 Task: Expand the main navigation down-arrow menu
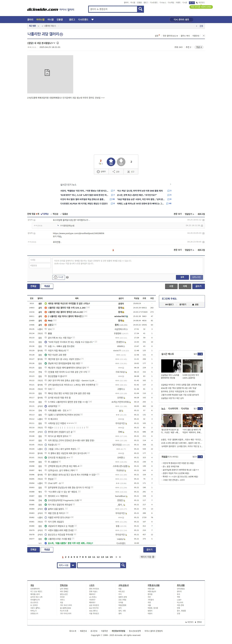[92, 20]
